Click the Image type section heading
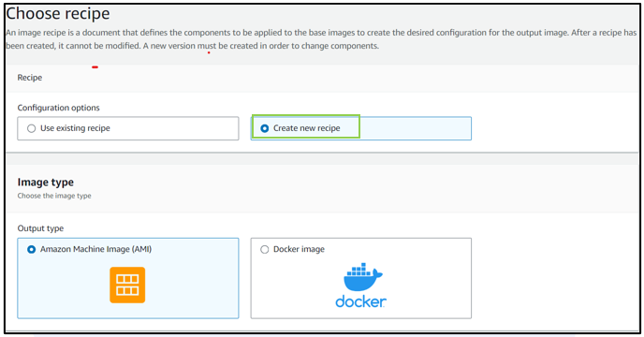This screenshot has height=337, width=644. (x=46, y=182)
